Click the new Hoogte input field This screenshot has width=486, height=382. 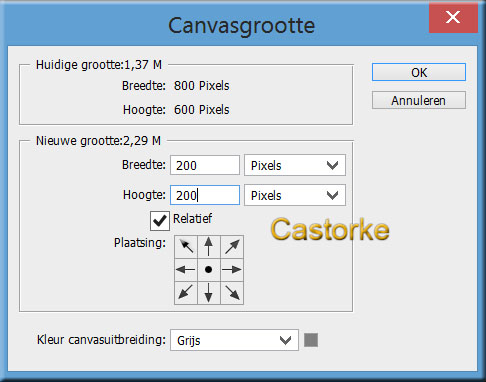click(205, 195)
